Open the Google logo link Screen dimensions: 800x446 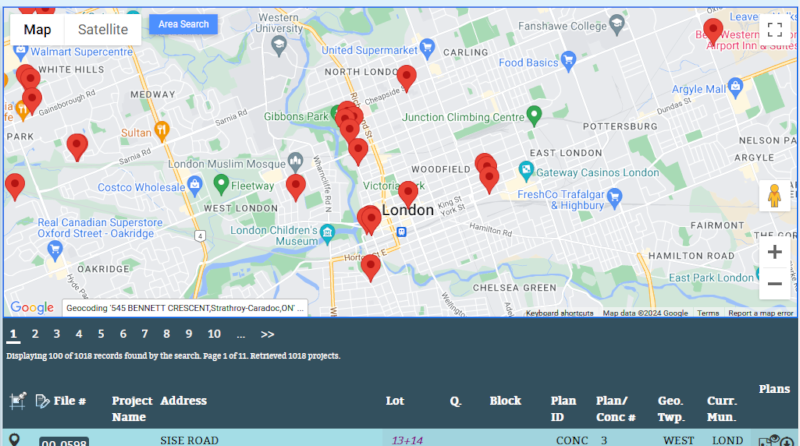(x=32, y=307)
